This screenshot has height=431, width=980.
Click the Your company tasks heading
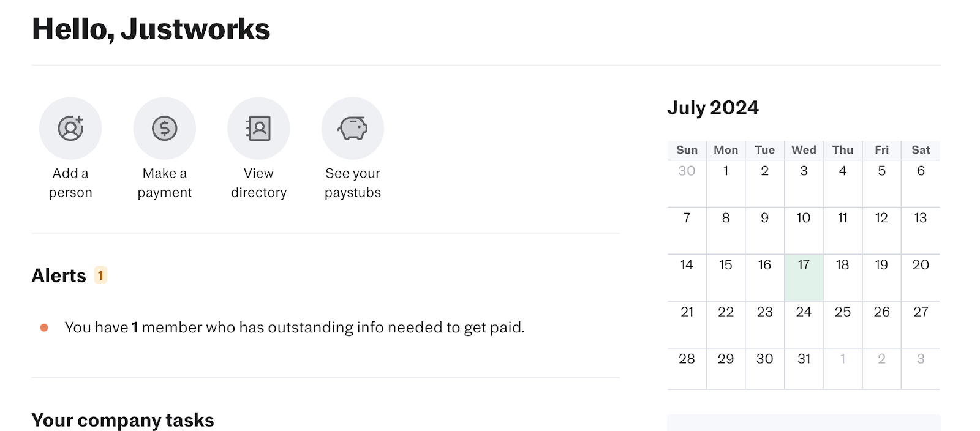[x=123, y=420]
